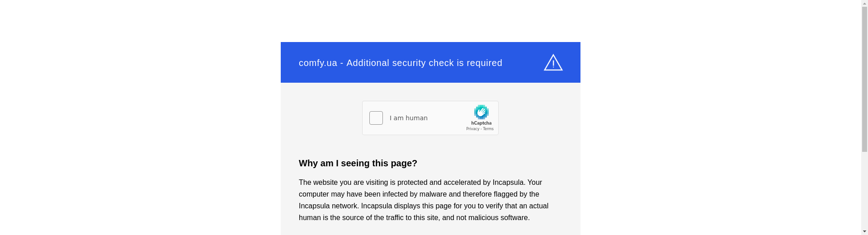This screenshot has height=235, width=868.
Task: Click the scrollbar down arrow
Action: (x=864, y=232)
